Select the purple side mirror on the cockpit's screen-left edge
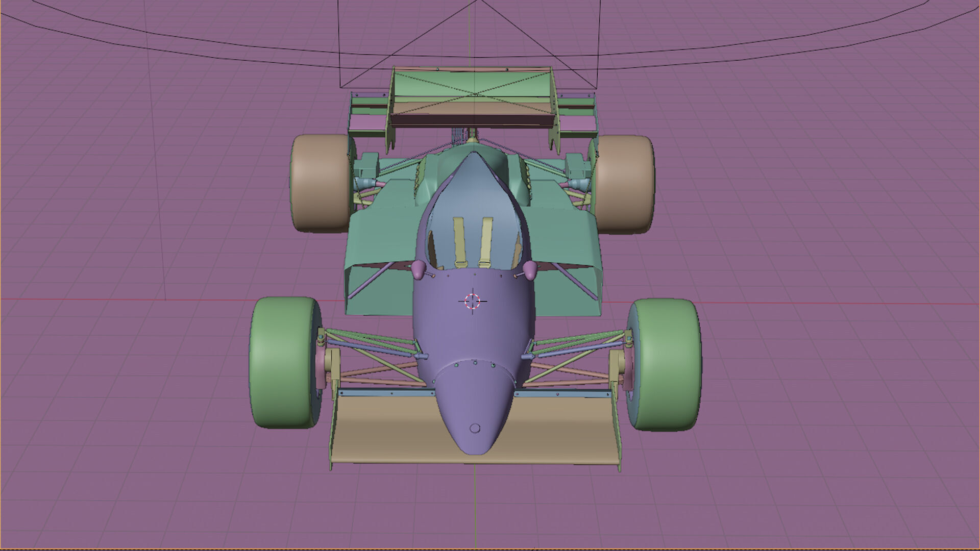 tap(419, 269)
